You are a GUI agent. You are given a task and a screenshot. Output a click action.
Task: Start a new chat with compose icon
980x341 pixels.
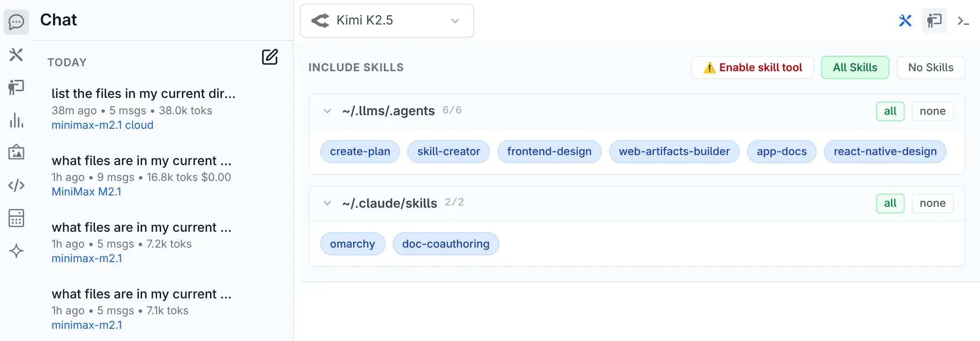pos(269,57)
